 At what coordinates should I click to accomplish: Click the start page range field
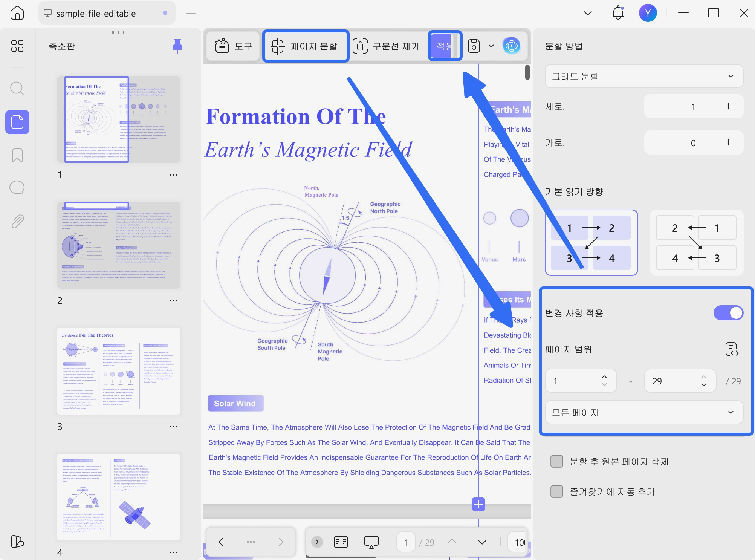coord(581,381)
